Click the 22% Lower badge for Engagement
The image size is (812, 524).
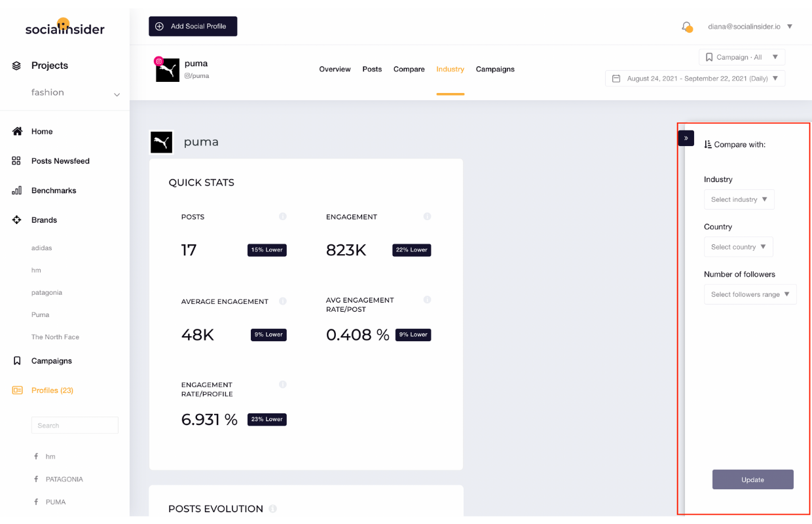point(412,250)
